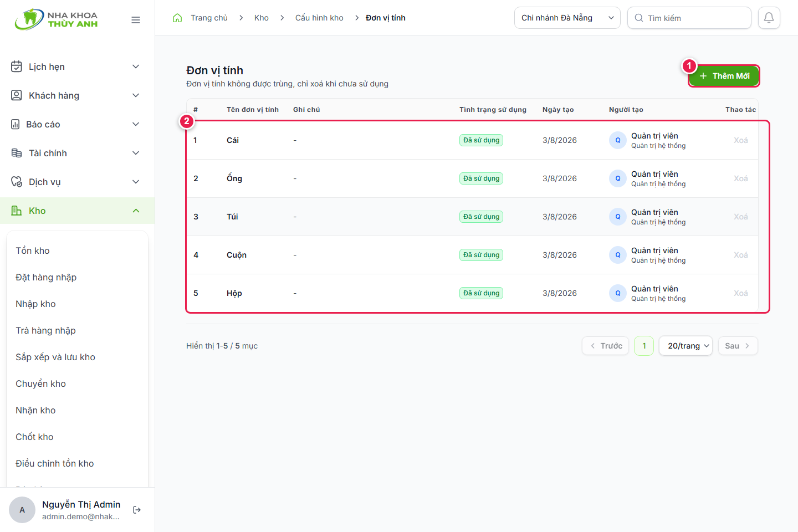Expand the Lịch hẹn menu chevron

136,66
